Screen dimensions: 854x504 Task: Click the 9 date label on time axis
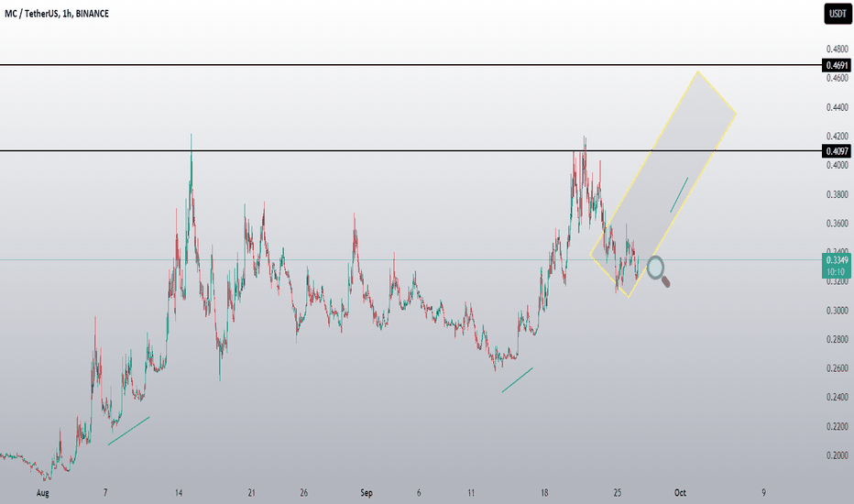763,493
